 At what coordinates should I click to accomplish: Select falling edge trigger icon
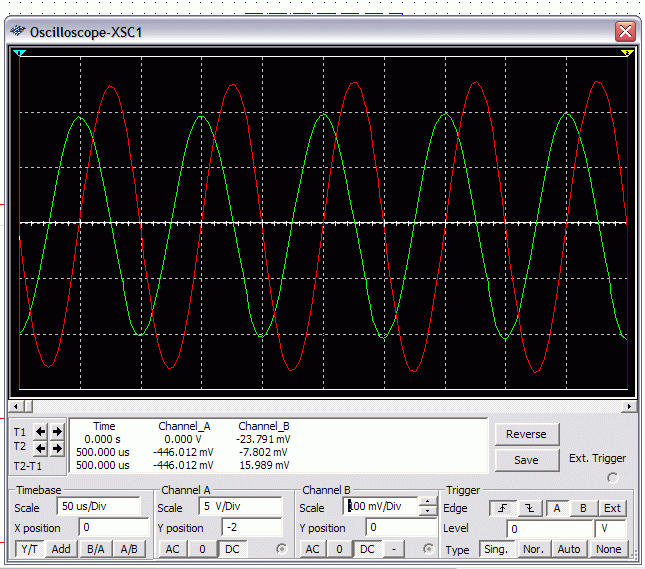[x=529, y=508]
